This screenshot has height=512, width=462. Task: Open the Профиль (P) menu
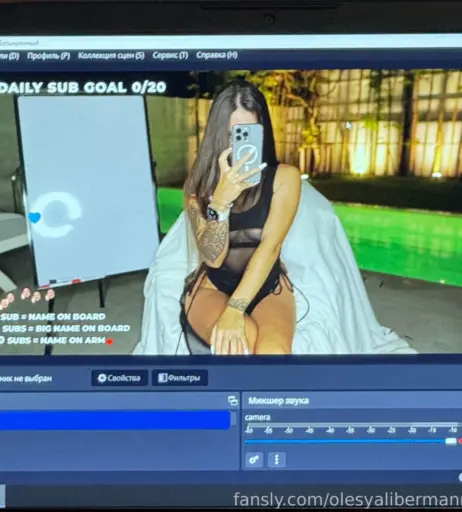coord(49,56)
